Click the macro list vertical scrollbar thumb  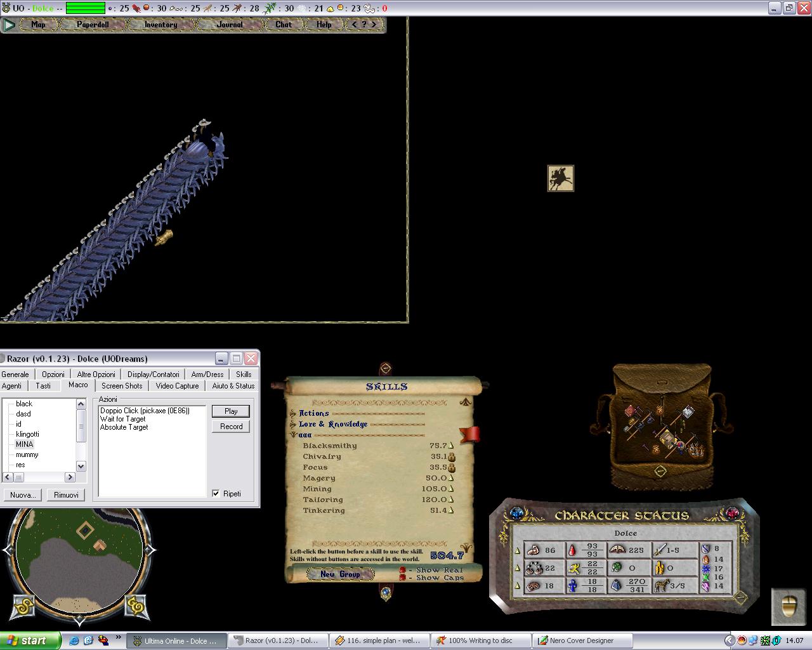pyautogui.click(x=81, y=427)
